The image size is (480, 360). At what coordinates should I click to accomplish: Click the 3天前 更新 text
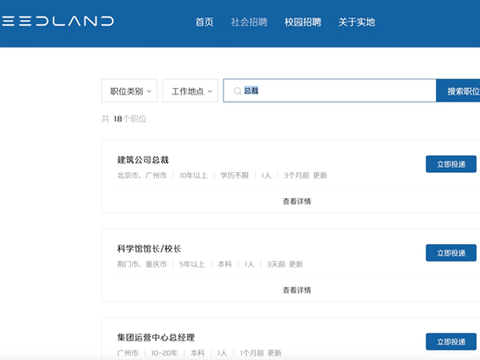tap(285, 264)
